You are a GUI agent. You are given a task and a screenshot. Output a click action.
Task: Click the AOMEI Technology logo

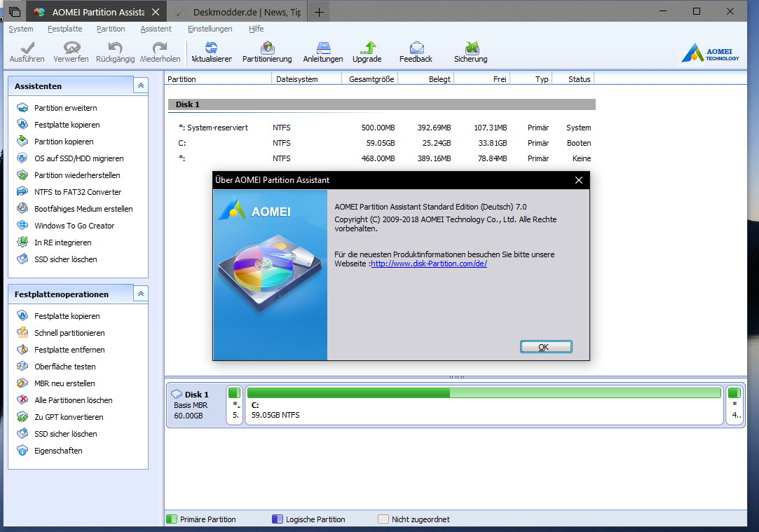coord(710,53)
